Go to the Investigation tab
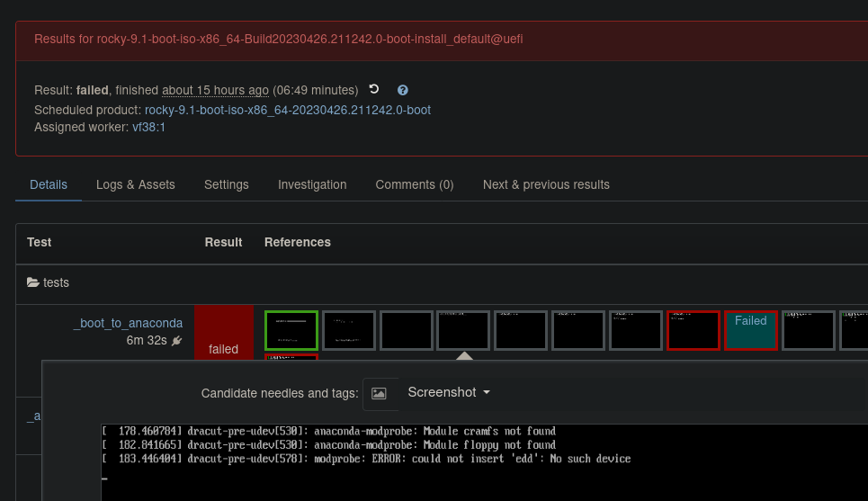The width and height of the screenshot is (868, 501). tap(312, 184)
